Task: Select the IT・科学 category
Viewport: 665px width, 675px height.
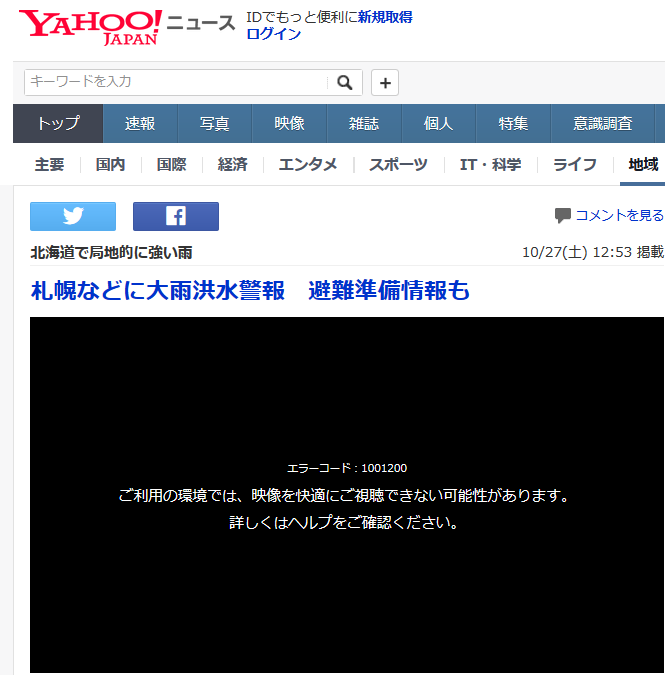Action: (490, 165)
